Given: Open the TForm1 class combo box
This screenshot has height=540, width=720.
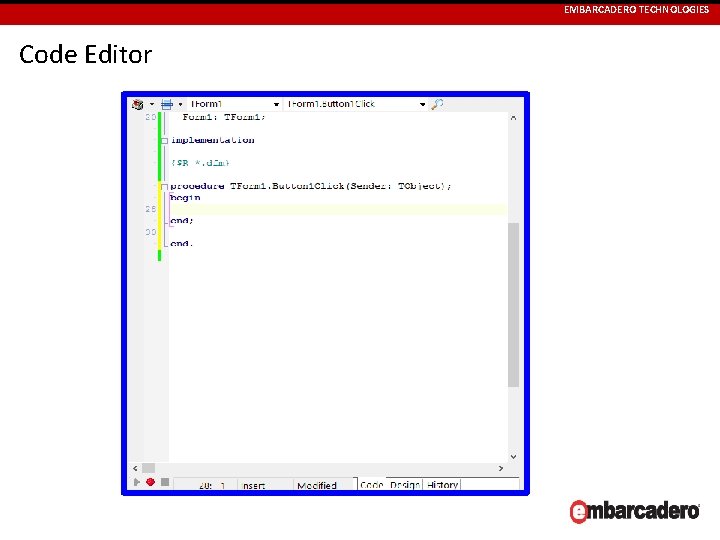Looking at the screenshot, I should click(x=234, y=104).
